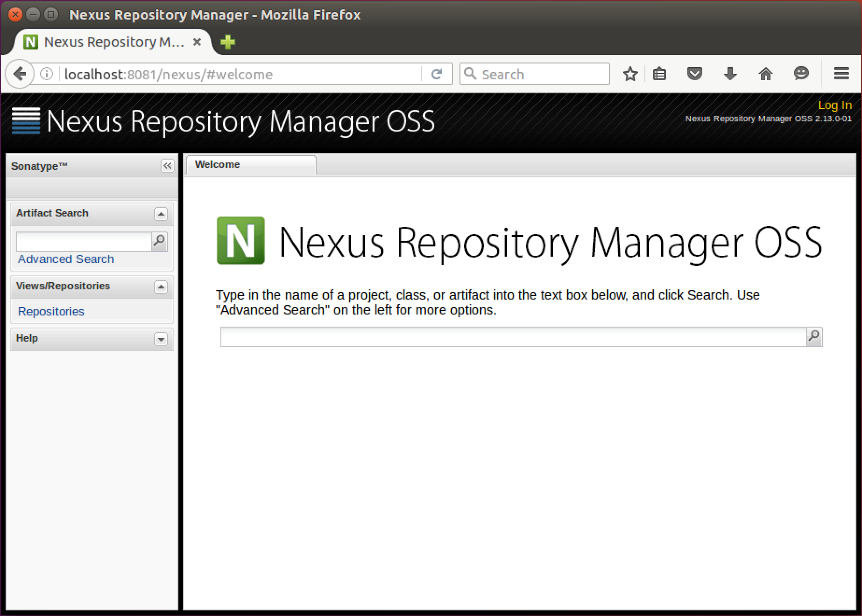Expand the Help section

pos(161,339)
